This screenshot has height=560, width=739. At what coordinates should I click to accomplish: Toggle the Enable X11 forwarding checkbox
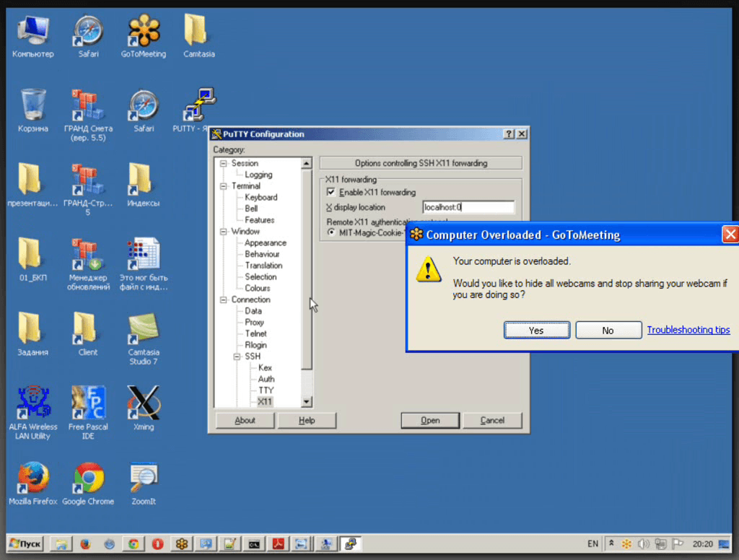coord(331,192)
